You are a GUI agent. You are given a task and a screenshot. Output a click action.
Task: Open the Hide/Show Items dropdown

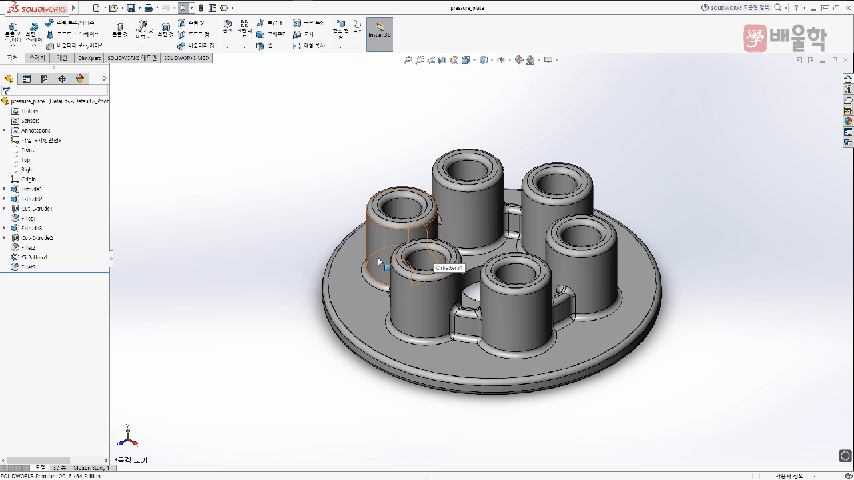click(x=503, y=60)
